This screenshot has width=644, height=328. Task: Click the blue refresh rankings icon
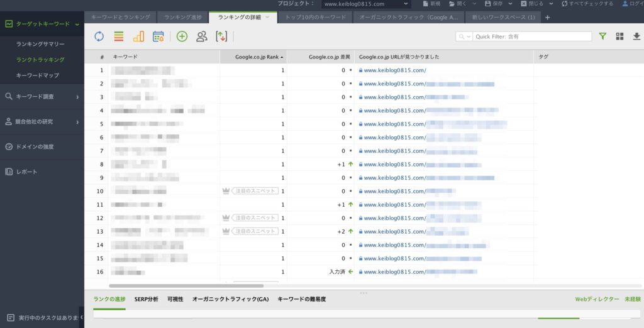[x=99, y=36]
